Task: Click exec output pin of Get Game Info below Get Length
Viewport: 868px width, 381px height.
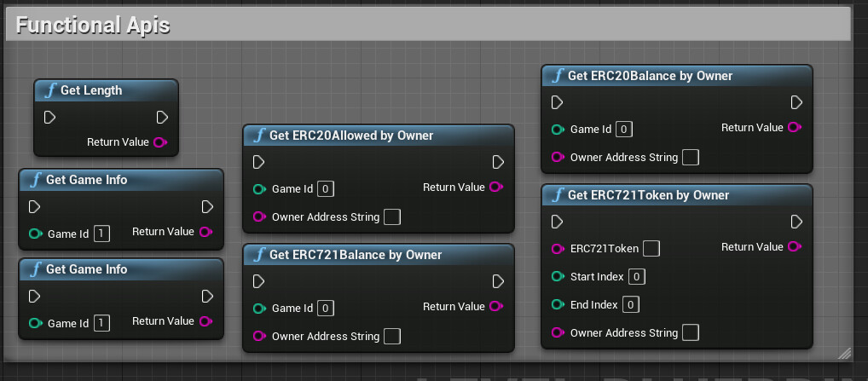Action: coord(207,207)
